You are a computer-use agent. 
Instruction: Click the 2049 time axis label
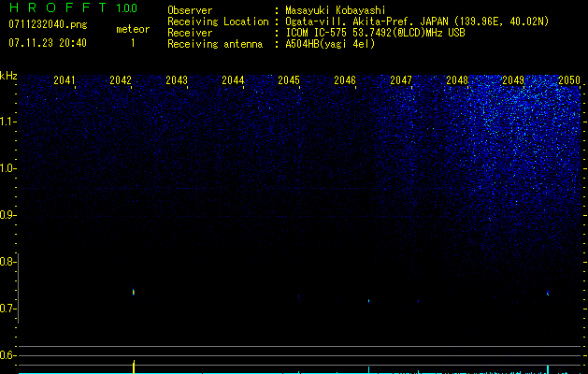(x=513, y=80)
